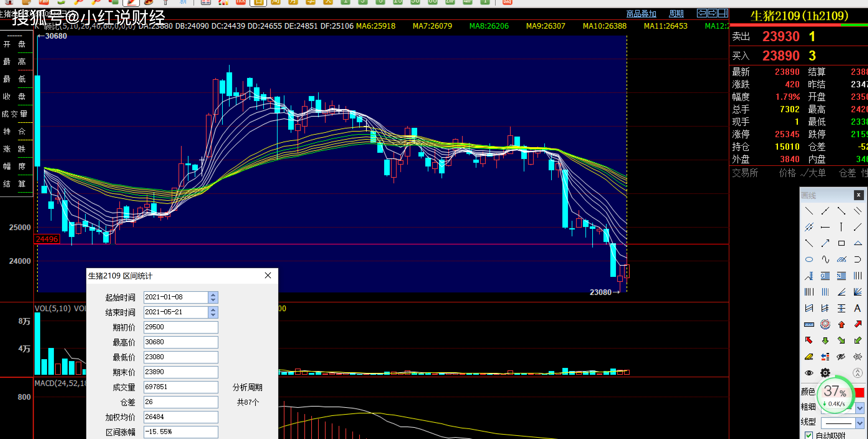The height and width of the screenshot is (439, 868).
Task: Select the eraser tool in drawing panel
Action: click(809, 357)
